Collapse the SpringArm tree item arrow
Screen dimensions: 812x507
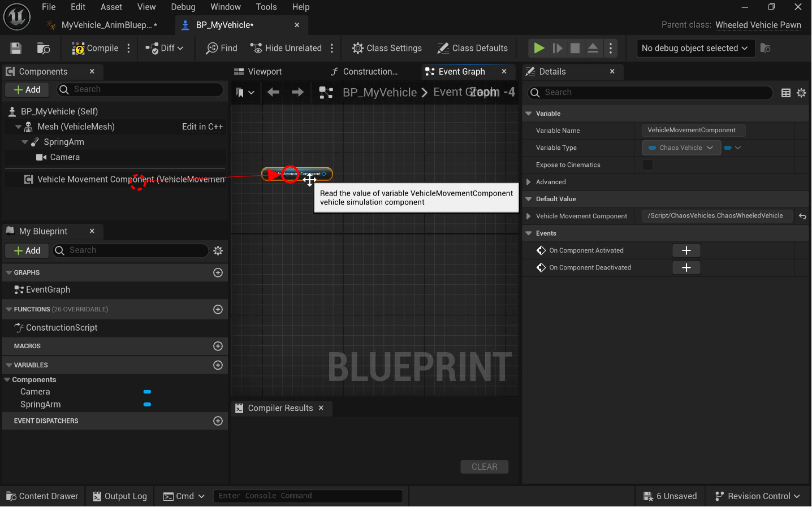(25, 142)
